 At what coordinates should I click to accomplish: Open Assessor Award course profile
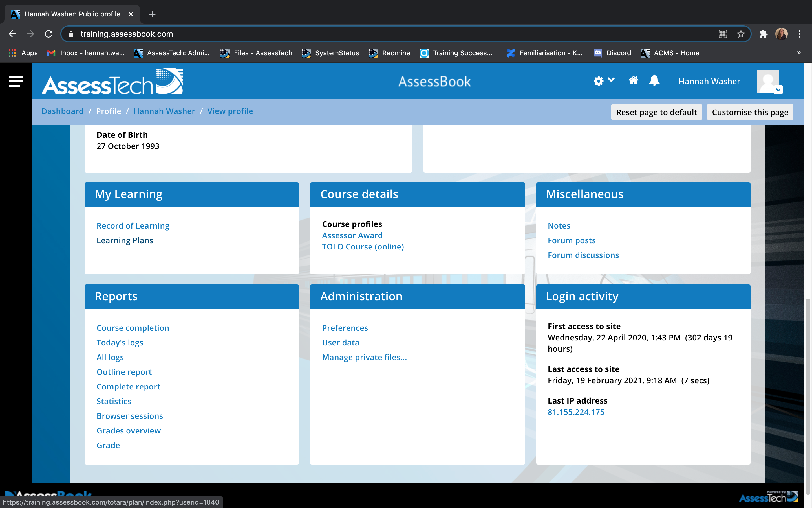352,236
